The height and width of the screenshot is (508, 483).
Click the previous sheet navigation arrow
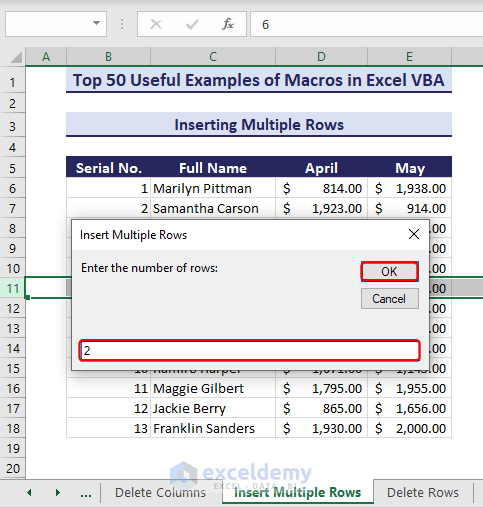click(29, 492)
